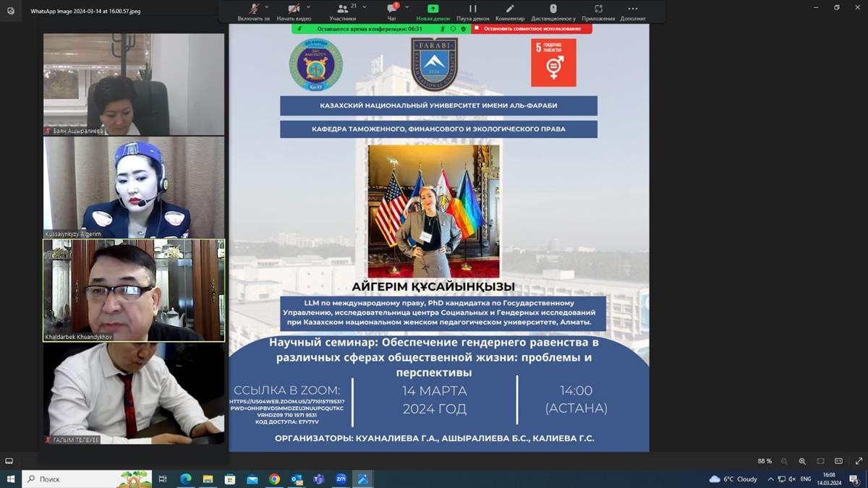
Task: Expand the chat options arrow
Action: point(407,7)
